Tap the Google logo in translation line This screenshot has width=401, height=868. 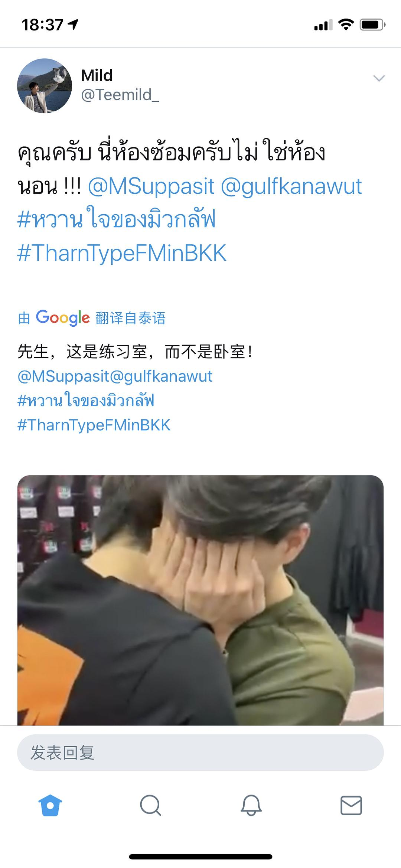tap(63, 318)
